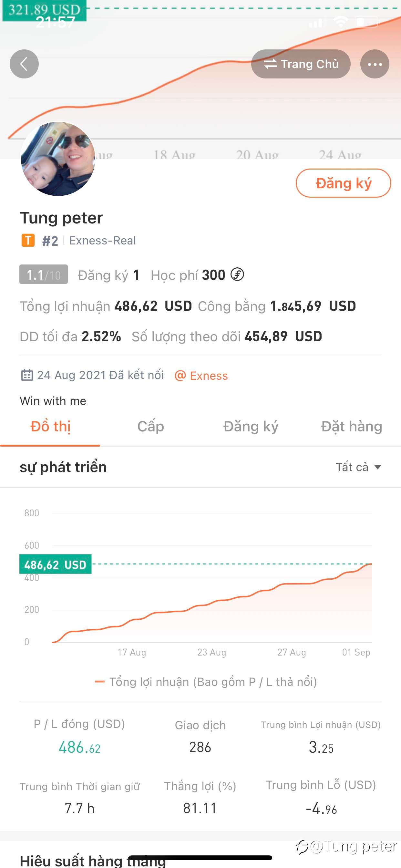The image size is (401, 868).
Task: Tap the 1.1/10 rating score badge
Action: (44, 274)
